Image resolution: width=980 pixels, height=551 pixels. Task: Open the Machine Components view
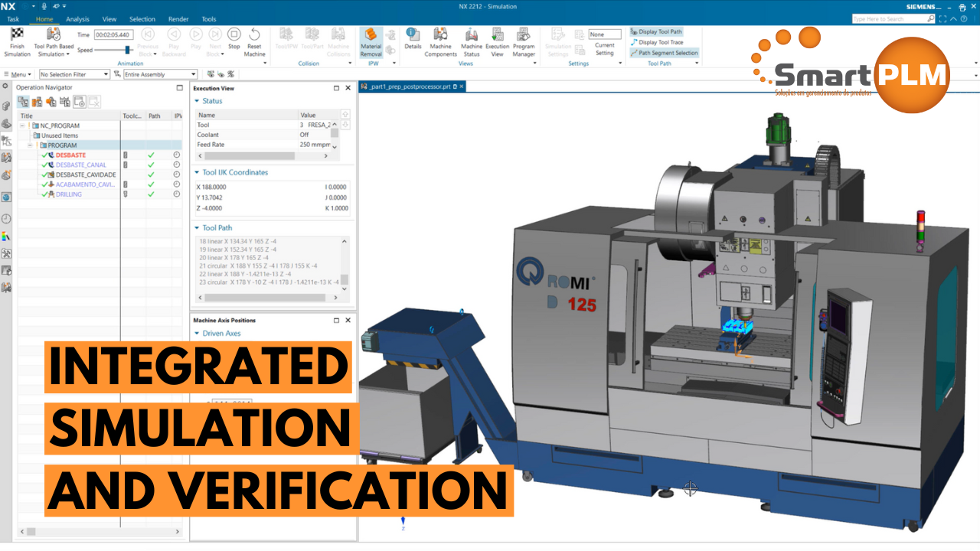click(440, 35)
